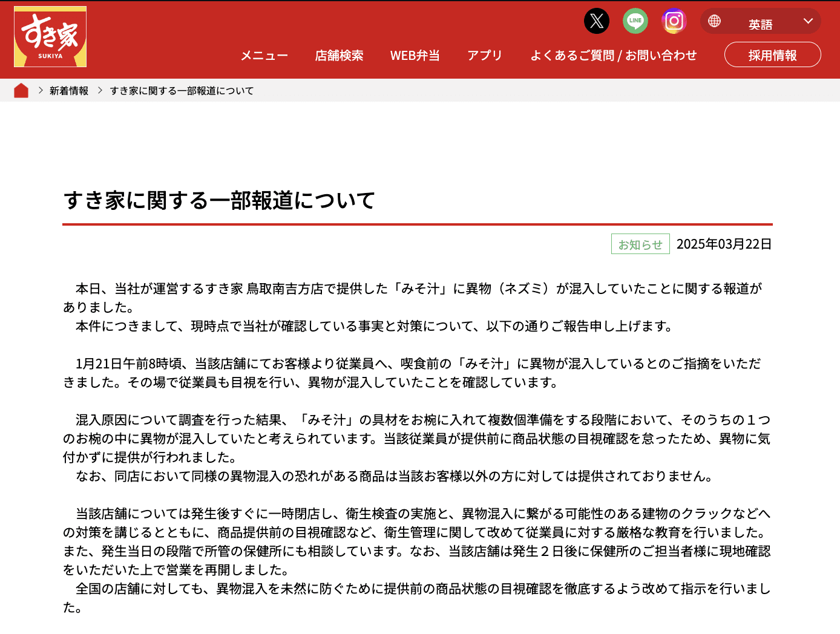Open the green LINE social icon

(635, 21)
